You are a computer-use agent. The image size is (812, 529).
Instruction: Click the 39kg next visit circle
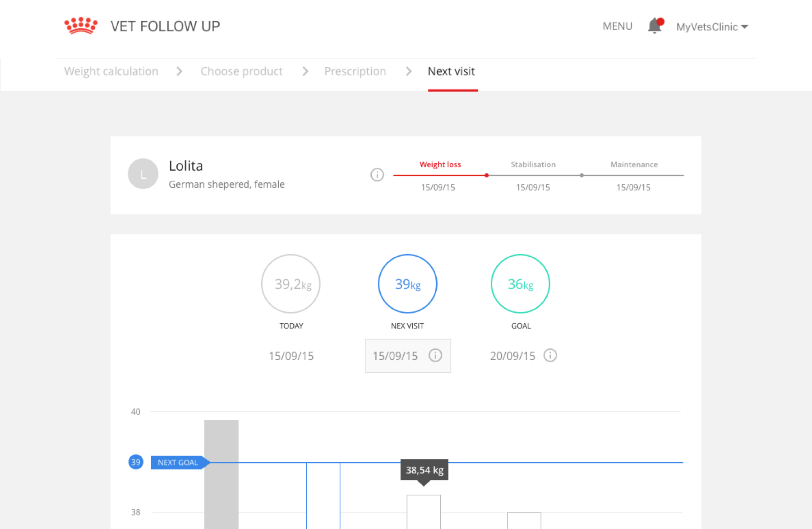click(x=407, y=283)
